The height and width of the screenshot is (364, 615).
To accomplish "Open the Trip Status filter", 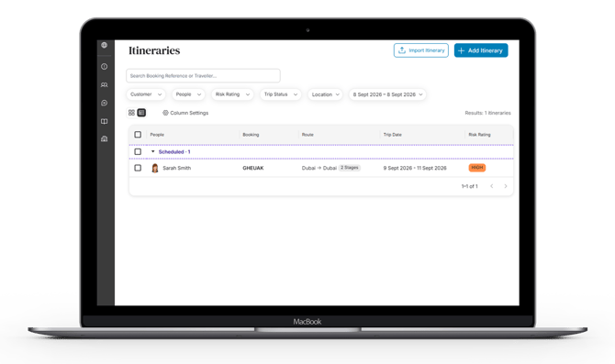I will coord(281,94).
